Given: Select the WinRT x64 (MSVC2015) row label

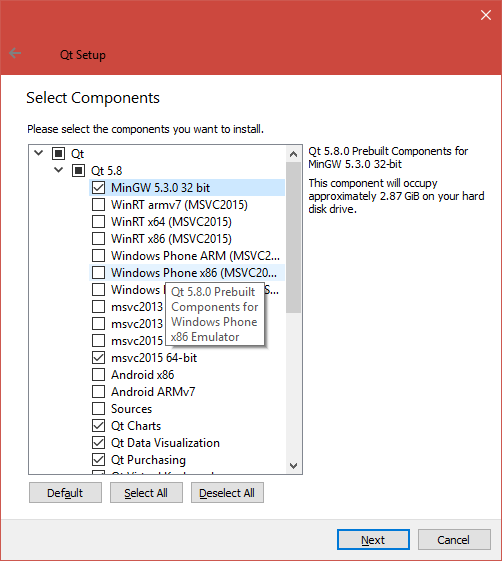Looking at the screenshot, I should (171, 222).
